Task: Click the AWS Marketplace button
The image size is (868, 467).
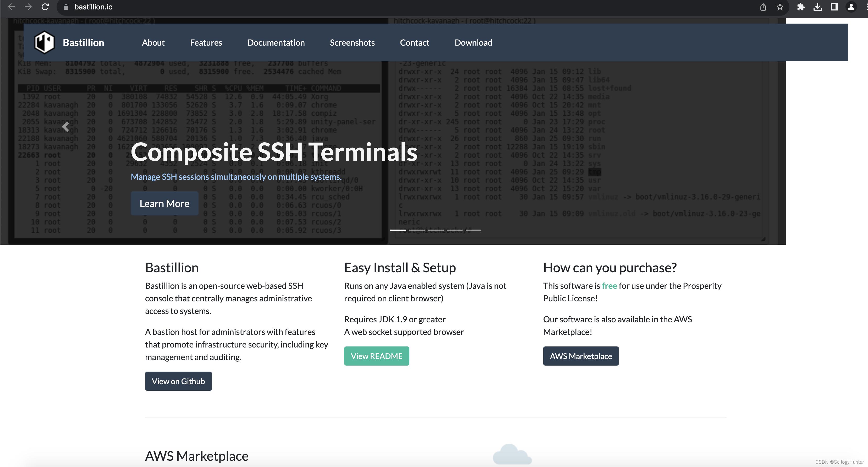Action: (581, 355)
